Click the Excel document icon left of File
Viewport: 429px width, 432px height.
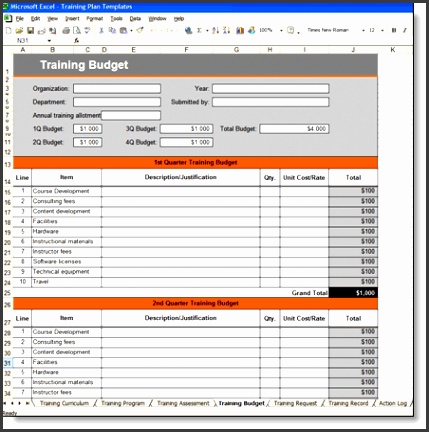8,18
